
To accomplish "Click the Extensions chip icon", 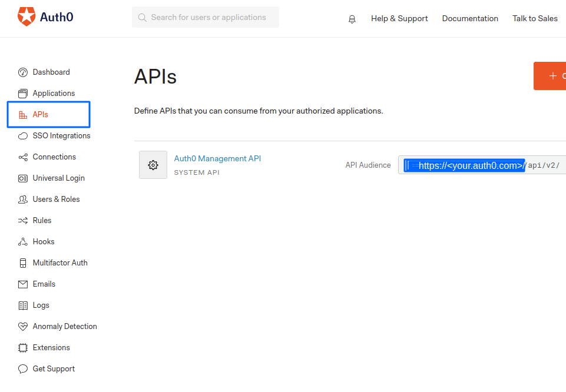I will [x=23, y=348].
